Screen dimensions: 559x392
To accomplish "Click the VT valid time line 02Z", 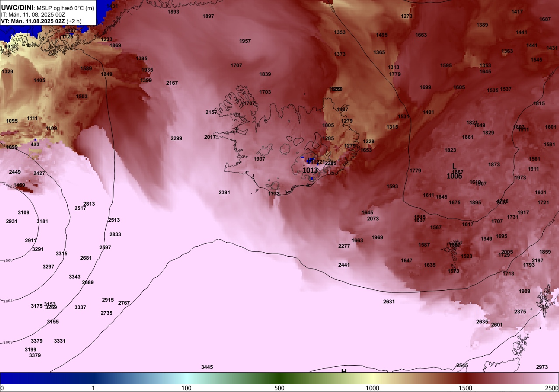I will point(41,21).
